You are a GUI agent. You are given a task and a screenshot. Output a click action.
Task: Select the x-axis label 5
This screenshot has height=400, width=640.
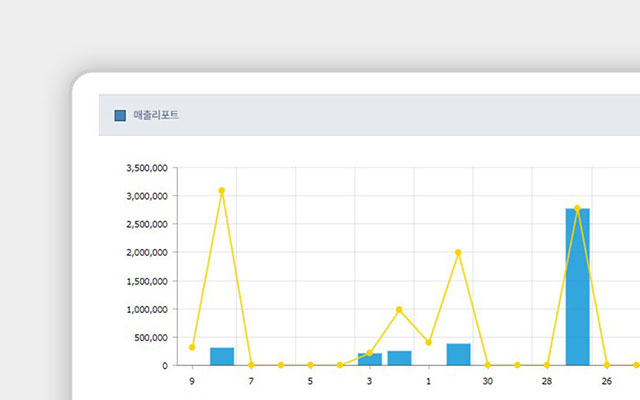[310, 381]
